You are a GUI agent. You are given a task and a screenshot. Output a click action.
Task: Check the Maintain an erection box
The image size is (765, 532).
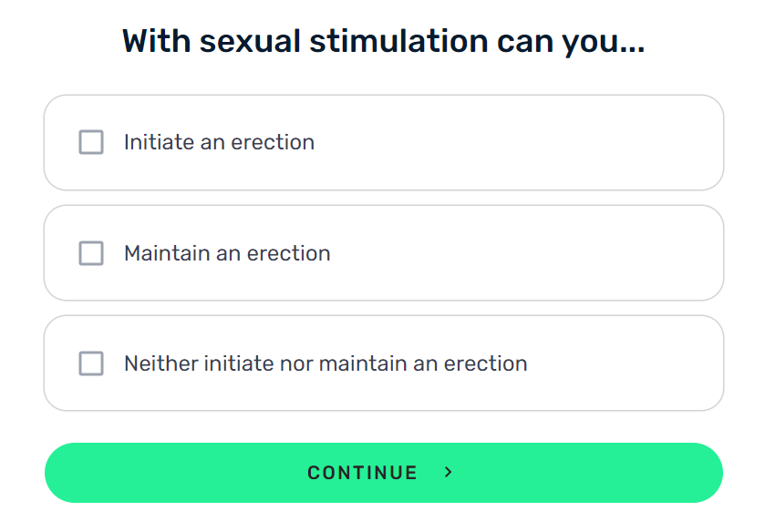(91, 253)
